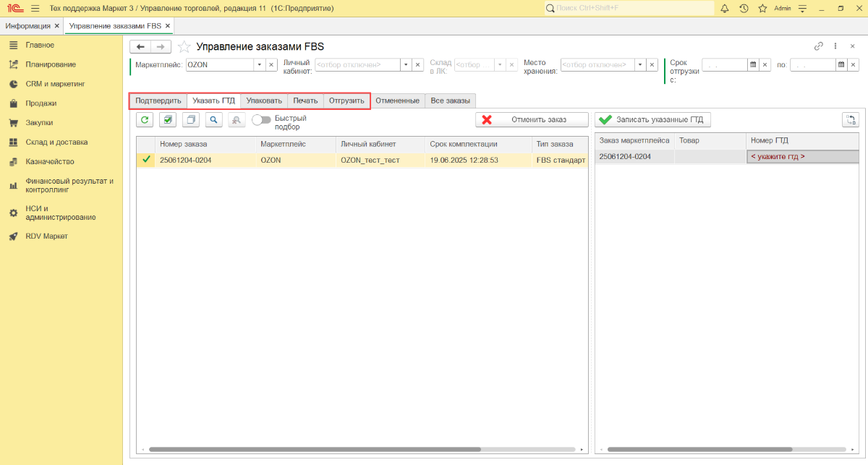Click the green refresh orders icon
Viewport: 868px width, 465px height.
(145, 120)
